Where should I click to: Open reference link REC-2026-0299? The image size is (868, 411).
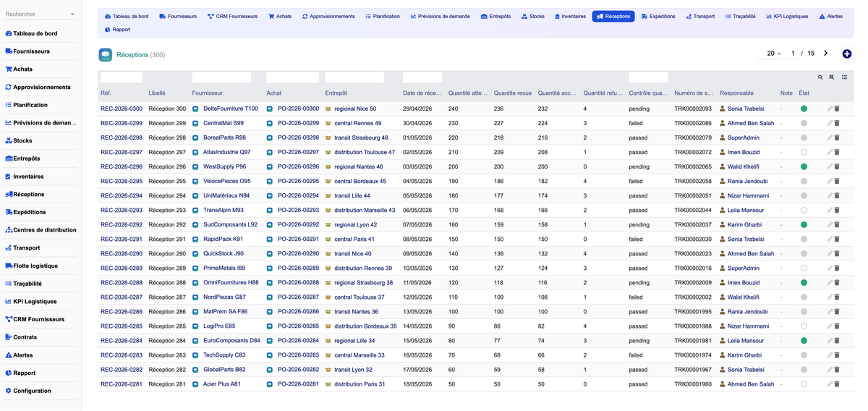tap(122, 123)
